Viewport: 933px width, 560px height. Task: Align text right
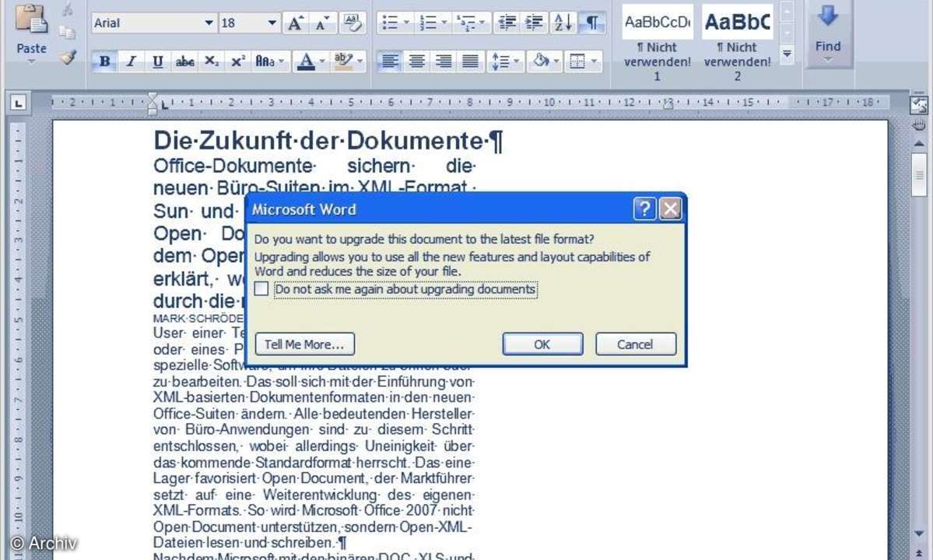444,61
